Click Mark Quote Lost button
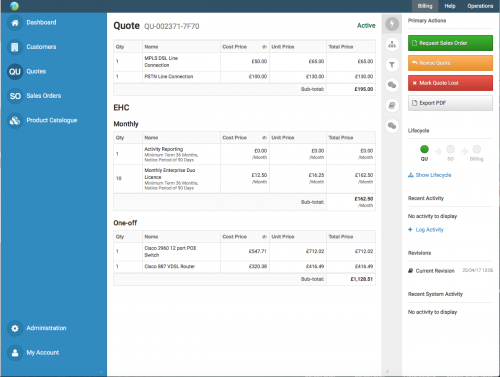Image resolution: width=500 pixels, height=377 pixels. [450, 83]
